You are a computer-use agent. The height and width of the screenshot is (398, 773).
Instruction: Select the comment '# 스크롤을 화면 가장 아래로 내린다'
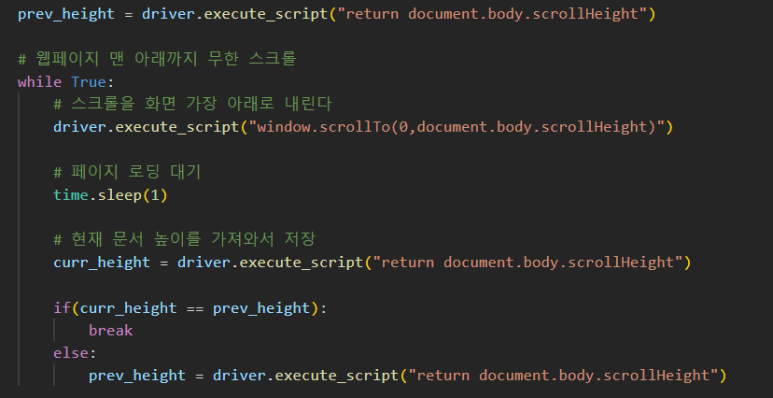[x=192, y=104]
